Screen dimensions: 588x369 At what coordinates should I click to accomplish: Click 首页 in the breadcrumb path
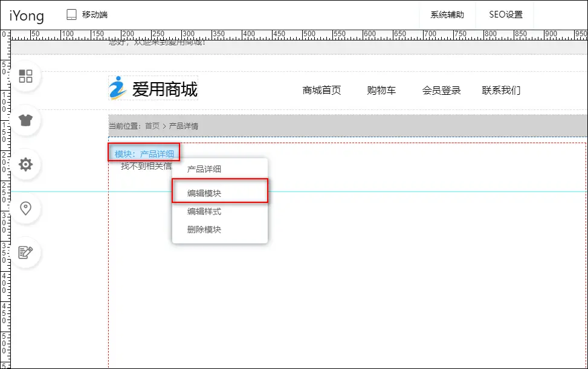click(152, 126)
